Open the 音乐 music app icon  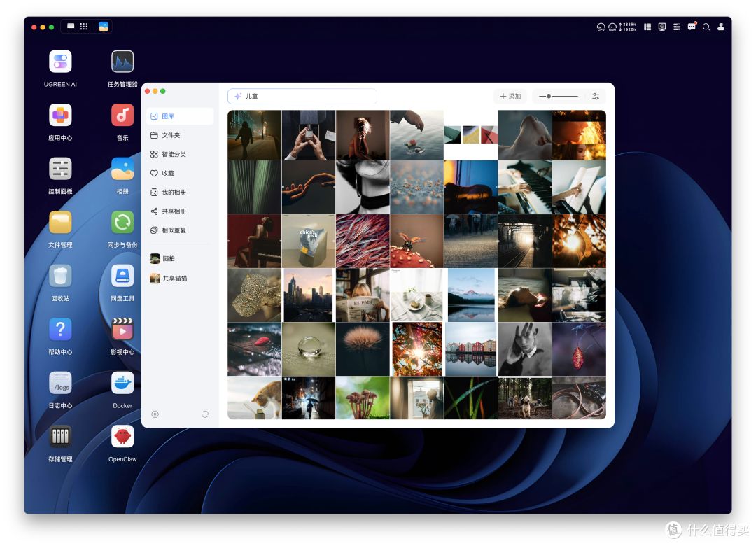point(122,115)
